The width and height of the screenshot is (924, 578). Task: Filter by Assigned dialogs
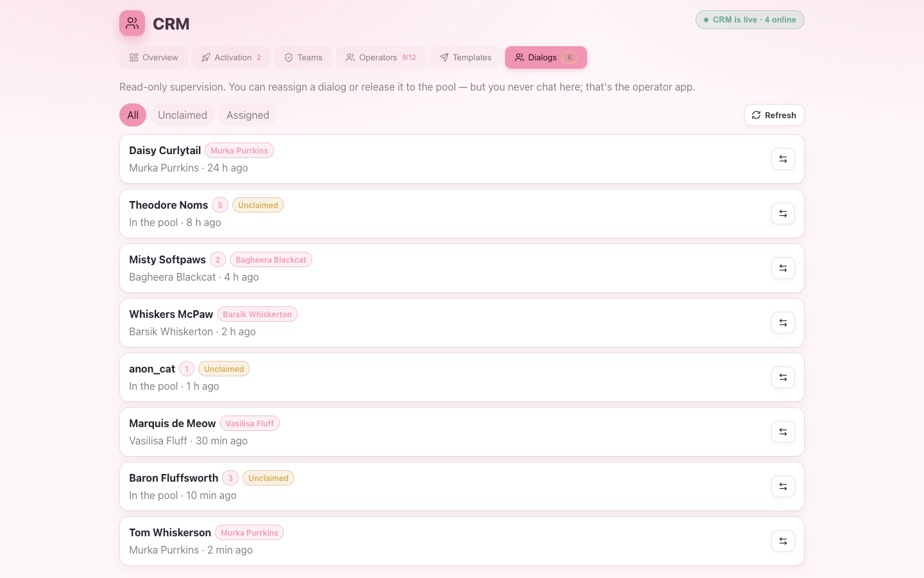click(x=248, y=115)
